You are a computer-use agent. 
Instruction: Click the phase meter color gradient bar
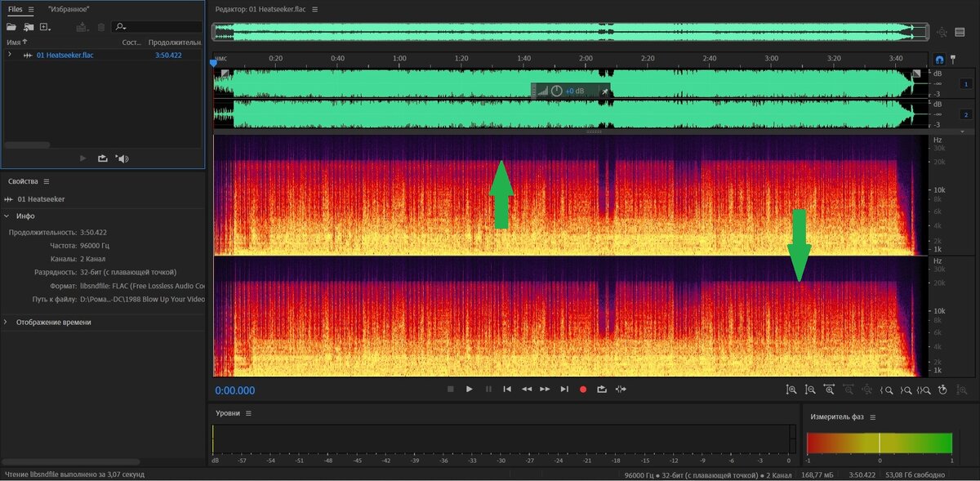tap(880, 443)
